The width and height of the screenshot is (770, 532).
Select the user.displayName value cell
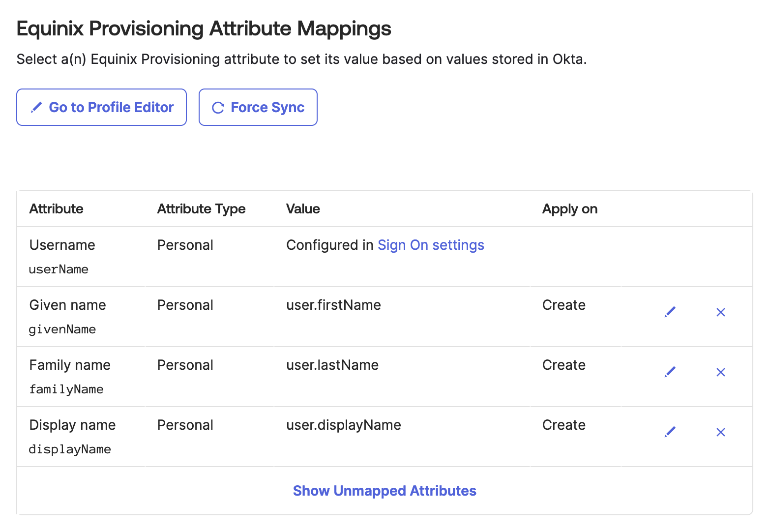pos(344,425)
